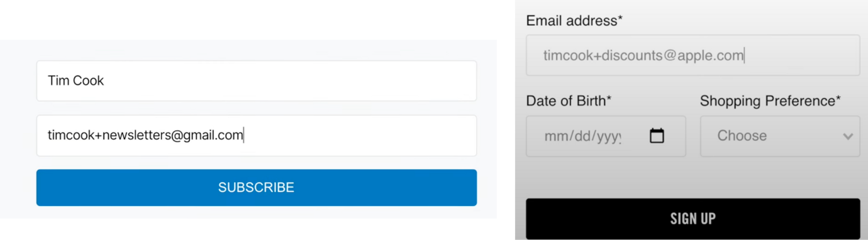Select the dd day segment
The height and width of the screenshot is (240, 868).
pyautogui.click(x=583, y=137)
